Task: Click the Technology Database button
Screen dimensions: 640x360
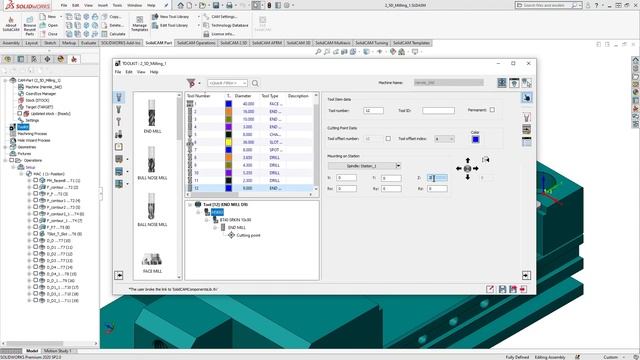Action: click(226, 25)
